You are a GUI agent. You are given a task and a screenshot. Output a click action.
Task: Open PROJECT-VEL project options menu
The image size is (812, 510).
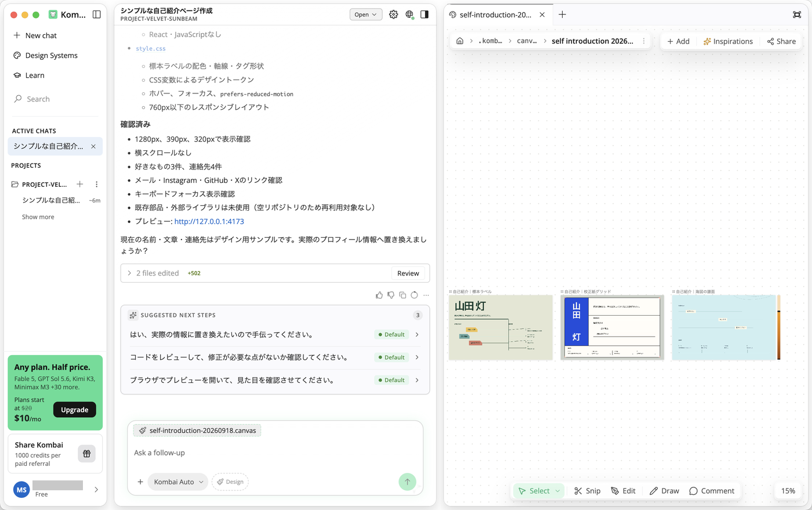point(96,185)
